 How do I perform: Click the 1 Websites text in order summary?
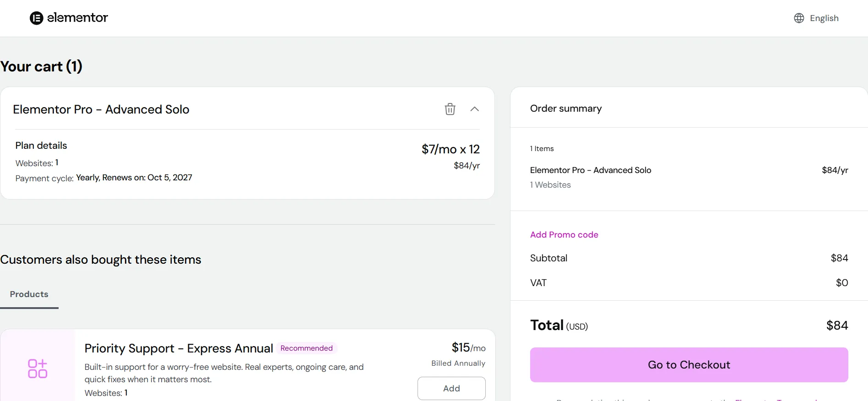pos(550,185)
